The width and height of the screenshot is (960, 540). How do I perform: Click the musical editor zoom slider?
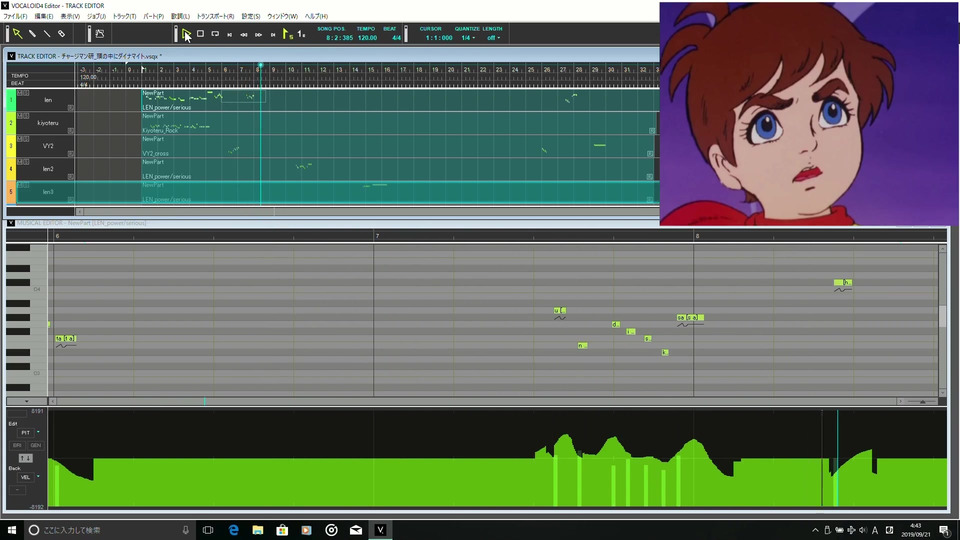click(x=921, y=402)
